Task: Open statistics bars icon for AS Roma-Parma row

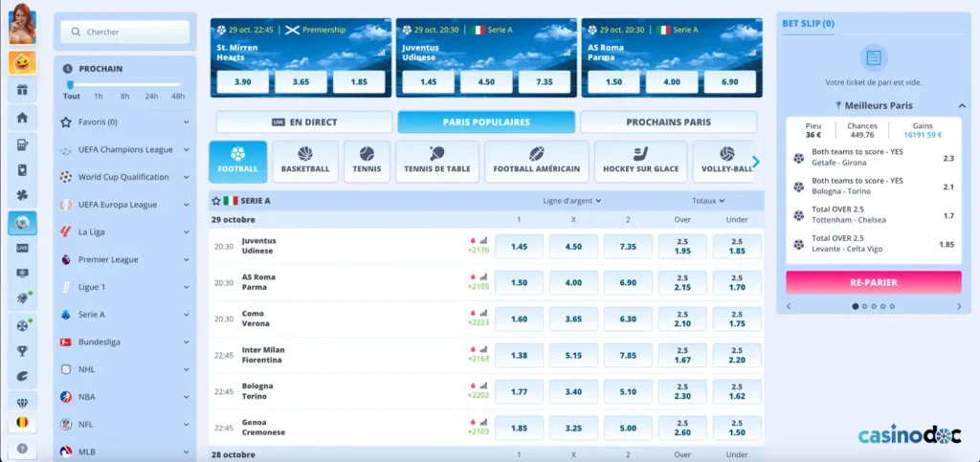Action: pyautogui.click(x=483, y=275)
